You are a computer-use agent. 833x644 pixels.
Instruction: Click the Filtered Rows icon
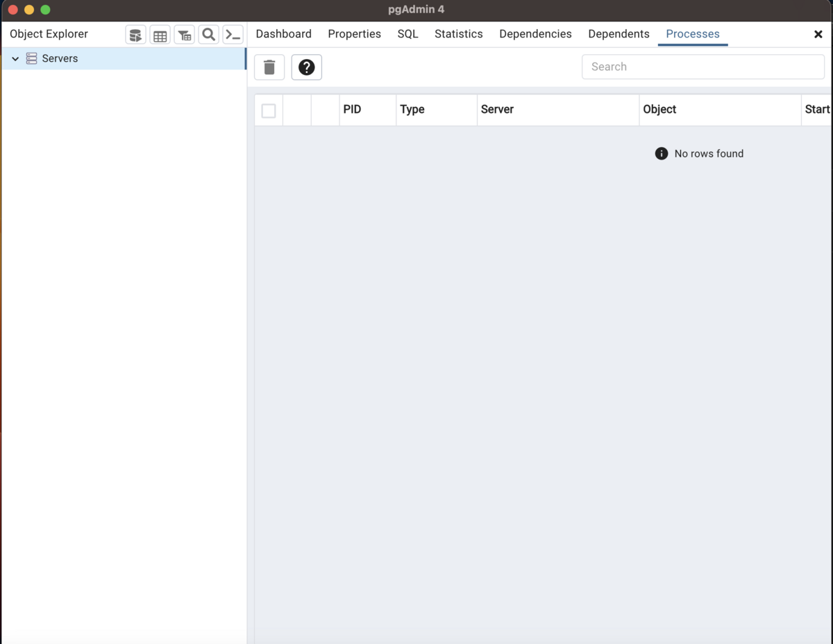(185, 35)
